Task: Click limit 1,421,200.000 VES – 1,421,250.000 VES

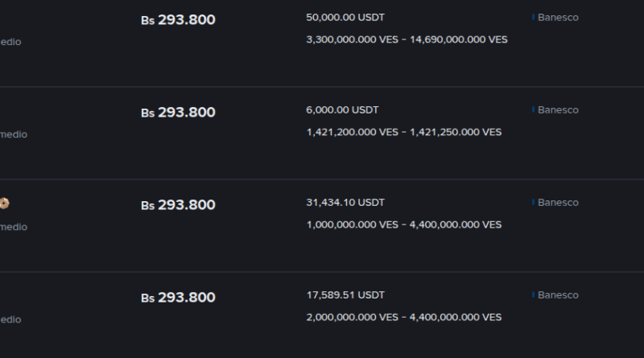Action: (x=403, y=132)
